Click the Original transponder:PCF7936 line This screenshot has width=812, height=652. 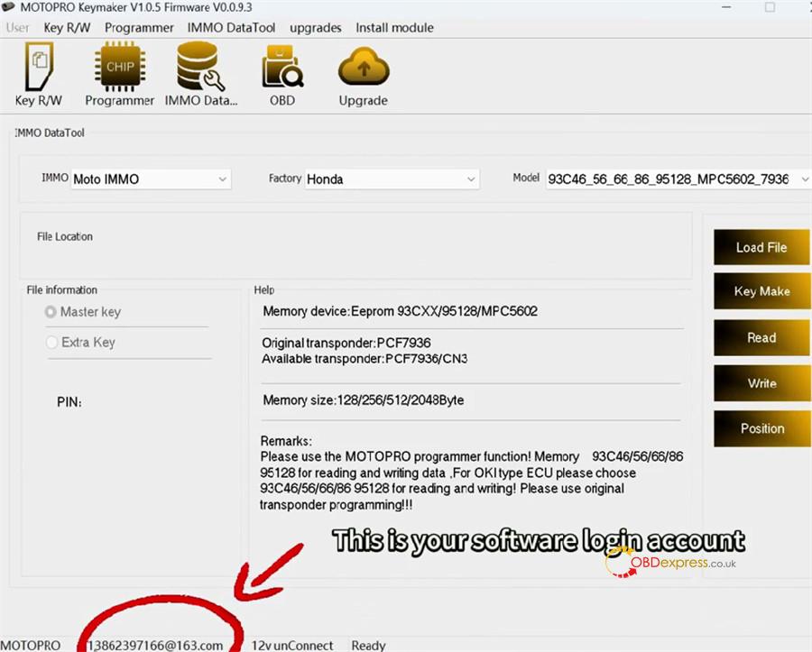pyautogui.click(x=346, y=343)
